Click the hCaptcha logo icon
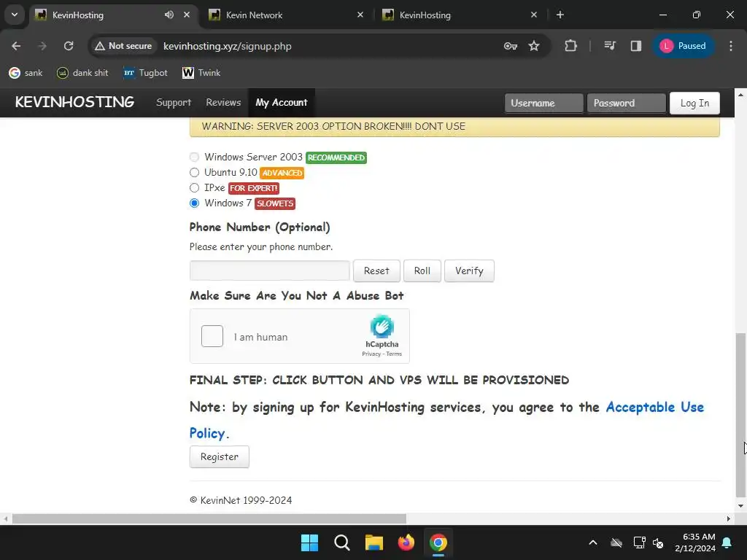This screenshot has width=747, height=560. [x=382, y=326]
